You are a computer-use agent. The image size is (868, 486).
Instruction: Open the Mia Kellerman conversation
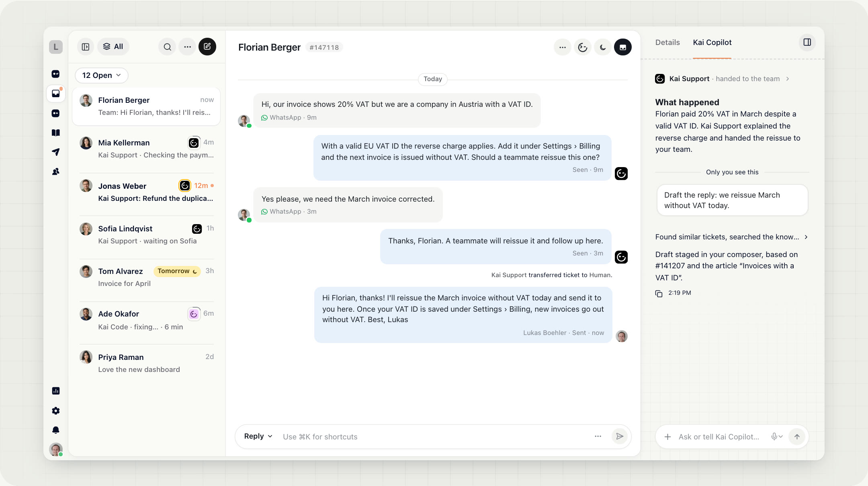coord(146,149)
